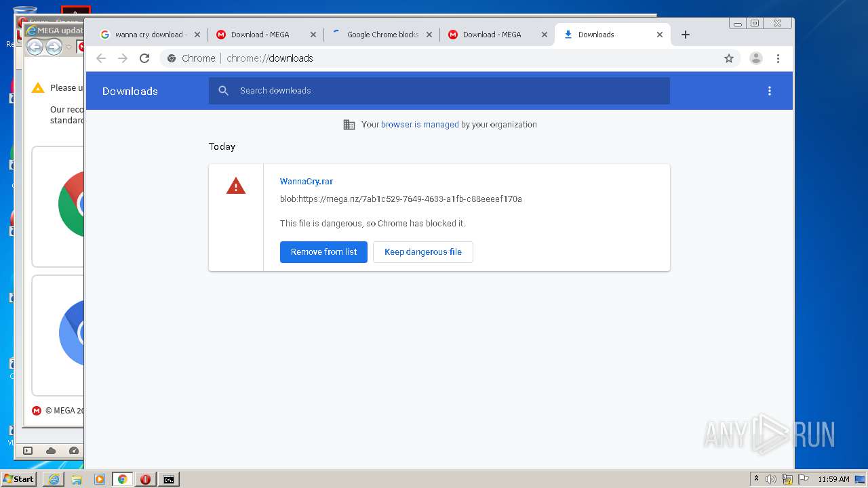Viewport: 868px width, 488px height.
Task: Click the Today date heading
Action: 222,146
